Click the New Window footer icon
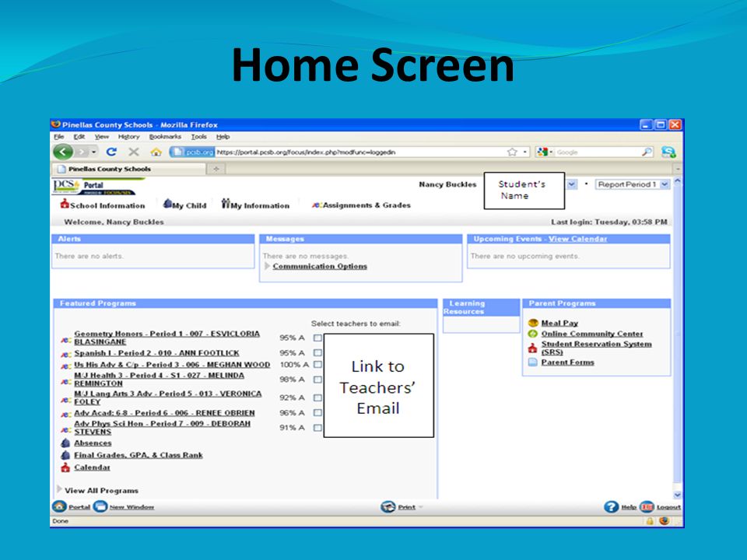This screenshot has width=747, height=560. pyautogui.click(x=100, y=506)
